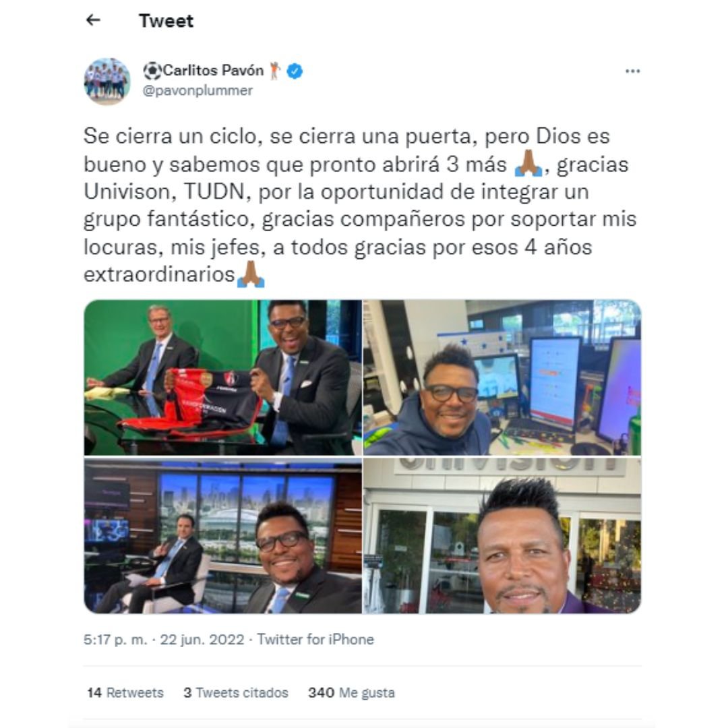
Task: Click the Tweet page heading
Action: tap(166, 21)
